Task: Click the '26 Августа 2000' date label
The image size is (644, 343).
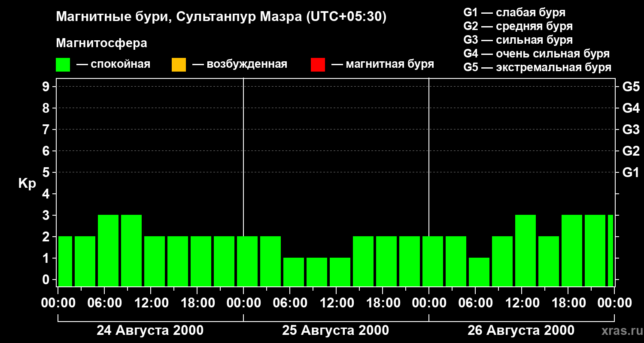Action: 521,331
